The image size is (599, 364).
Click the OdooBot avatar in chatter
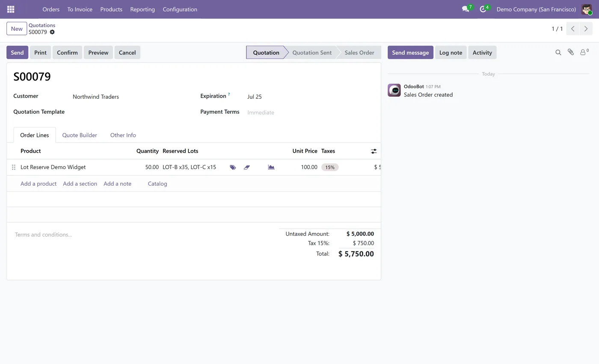394,90
